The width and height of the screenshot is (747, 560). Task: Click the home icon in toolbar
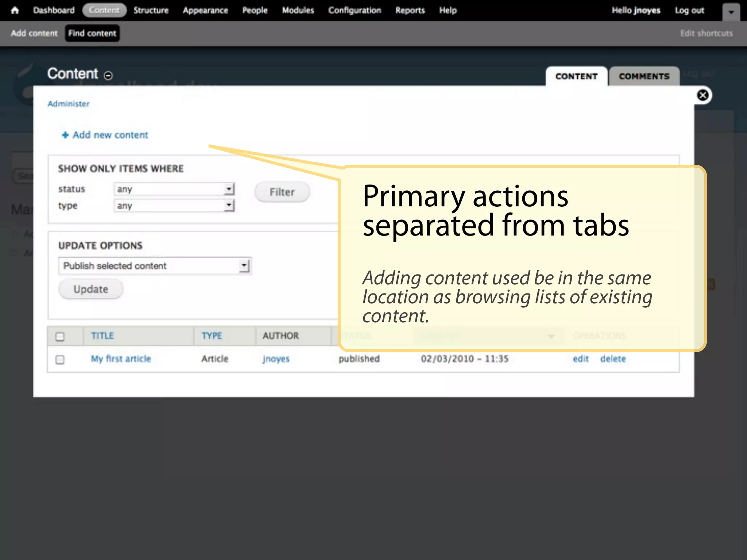15,10
